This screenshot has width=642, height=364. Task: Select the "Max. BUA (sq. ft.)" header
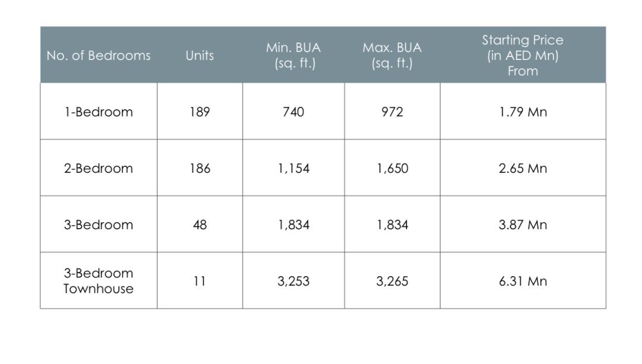click(392, 56)
